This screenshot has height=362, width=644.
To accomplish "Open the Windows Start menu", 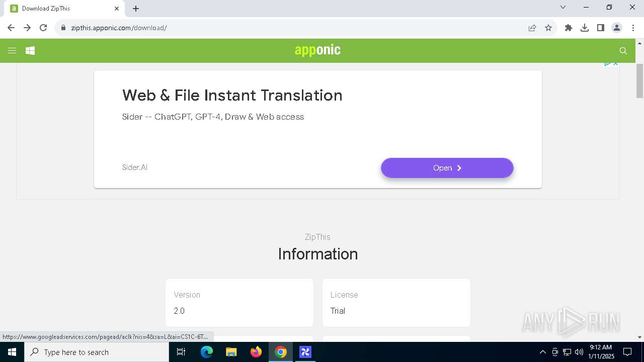I will (12, 352).
